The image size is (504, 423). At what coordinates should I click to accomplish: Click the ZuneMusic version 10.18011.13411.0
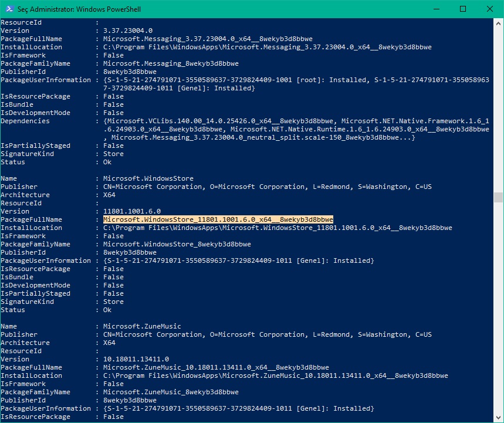(x=136, y=359)
